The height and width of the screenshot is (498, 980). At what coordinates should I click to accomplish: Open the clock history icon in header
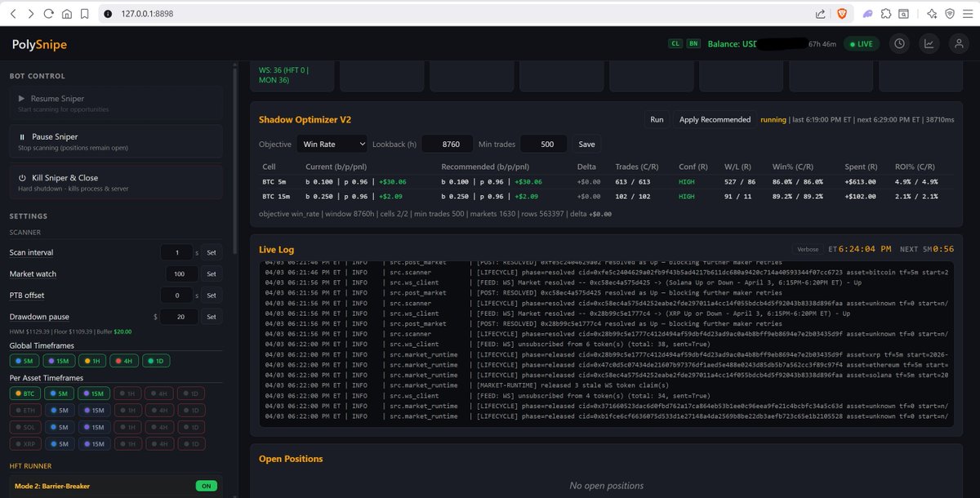pos(900,44)
